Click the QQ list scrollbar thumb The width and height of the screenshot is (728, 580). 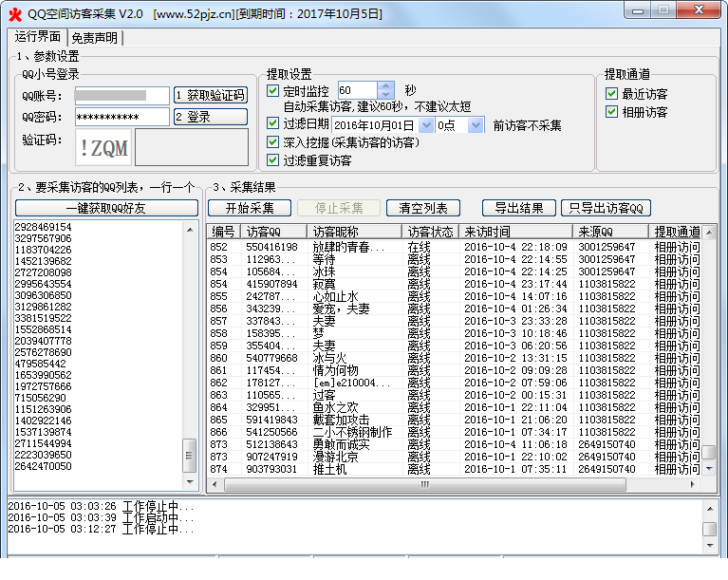point(189,455)
